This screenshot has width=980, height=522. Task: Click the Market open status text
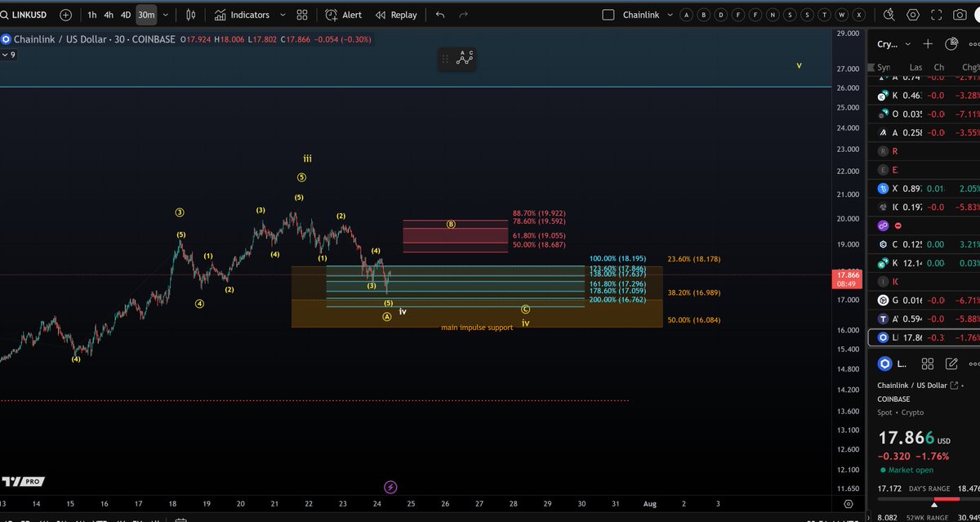(x=910, y=471)
